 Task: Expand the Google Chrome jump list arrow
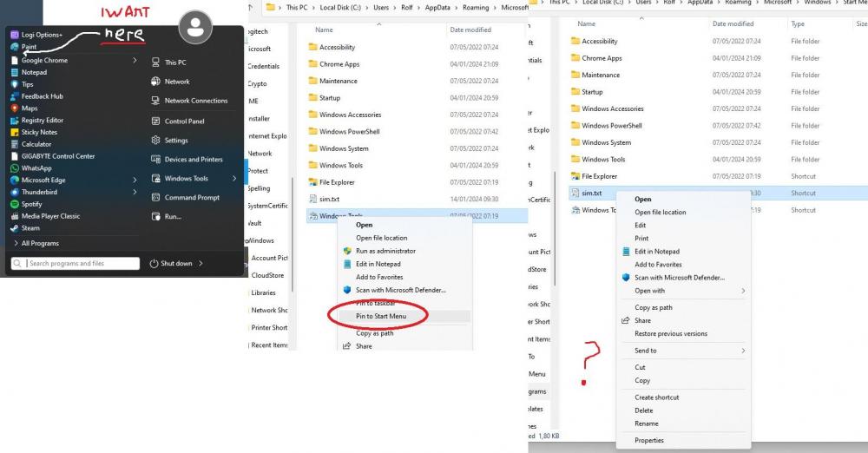click(135, 61)
